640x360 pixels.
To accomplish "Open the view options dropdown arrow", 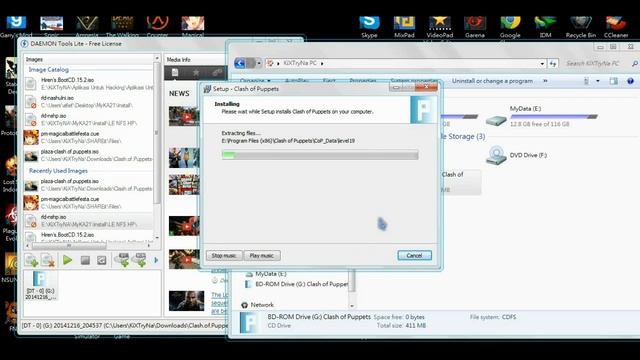I will [x=598, y=81].
